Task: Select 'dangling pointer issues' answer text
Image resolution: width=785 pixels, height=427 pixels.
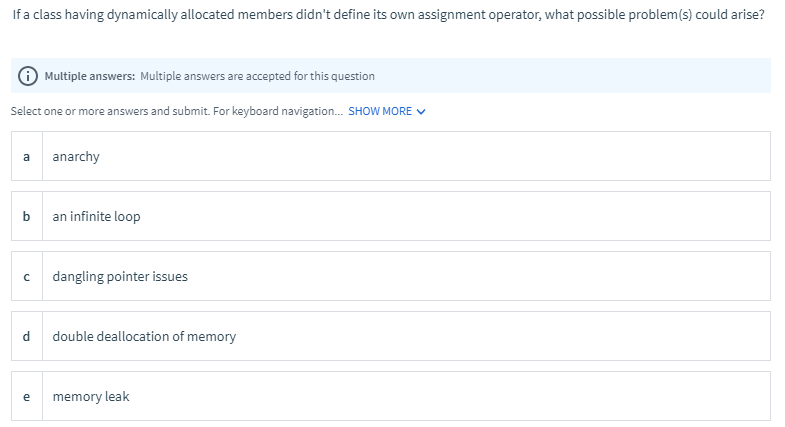Action: pyautogui.click(x=120, y=277)
